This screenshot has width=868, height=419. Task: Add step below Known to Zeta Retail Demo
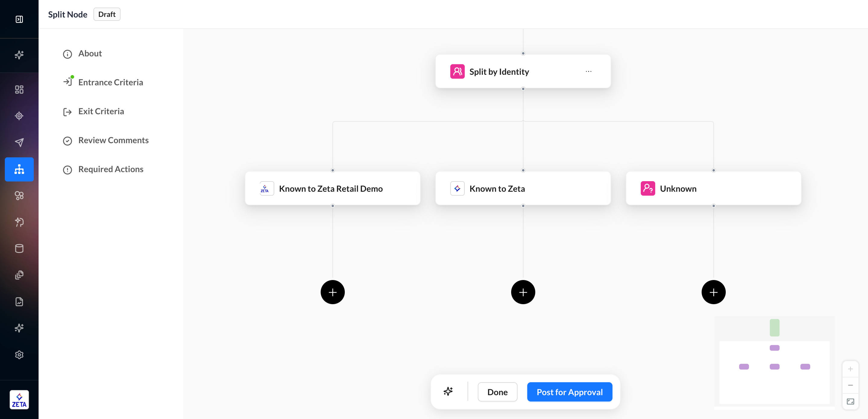tap(332, 292)
